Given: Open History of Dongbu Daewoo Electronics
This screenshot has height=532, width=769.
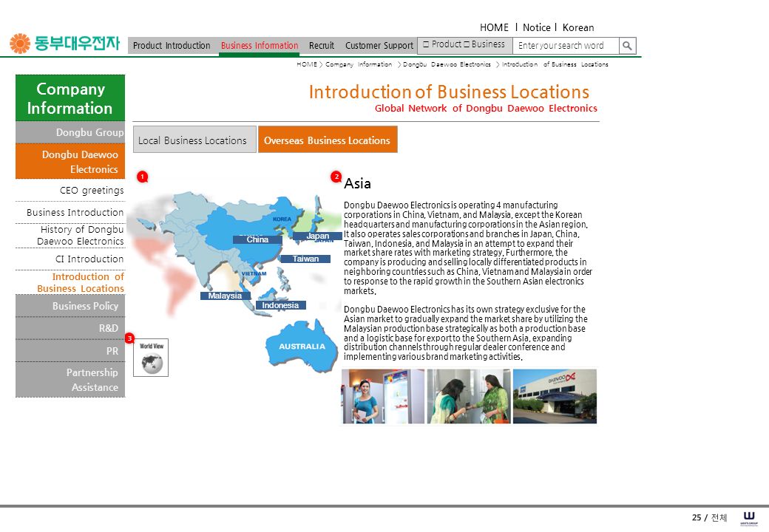Looking at the screenshot, I should tap(80, 235).
